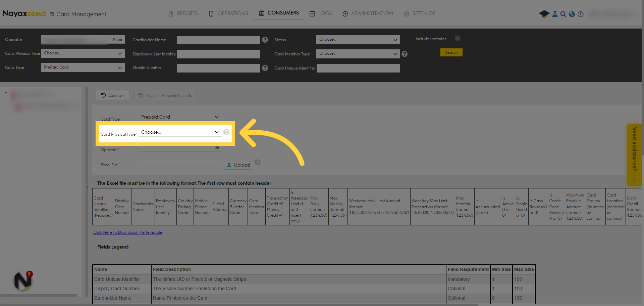Open the CONSUMERS menu
The width and height of the screenshot is (644, 306).
pos(279,13)
